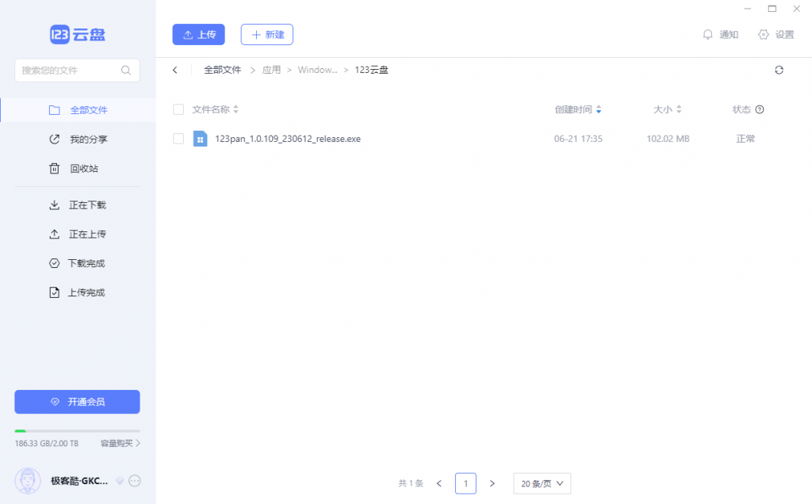Switch to 全部文件 in the sidebar
812x504 pixels.
coord(78,109)
